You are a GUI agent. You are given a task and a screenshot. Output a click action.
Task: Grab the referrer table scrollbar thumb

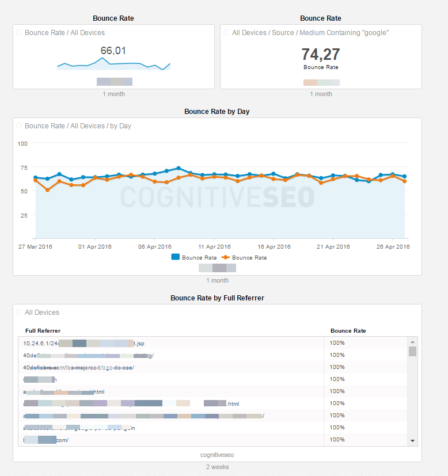click(x=412, y=351)
